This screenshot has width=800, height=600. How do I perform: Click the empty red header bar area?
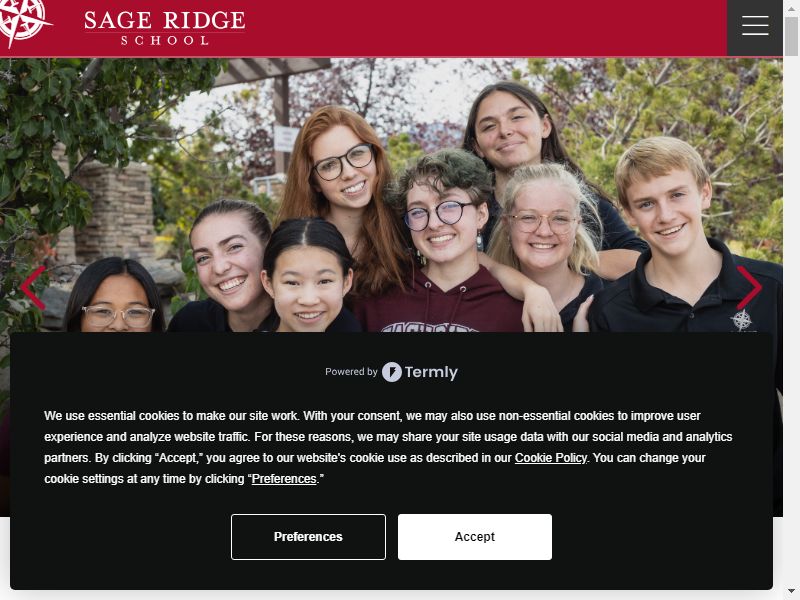(485, 28)
